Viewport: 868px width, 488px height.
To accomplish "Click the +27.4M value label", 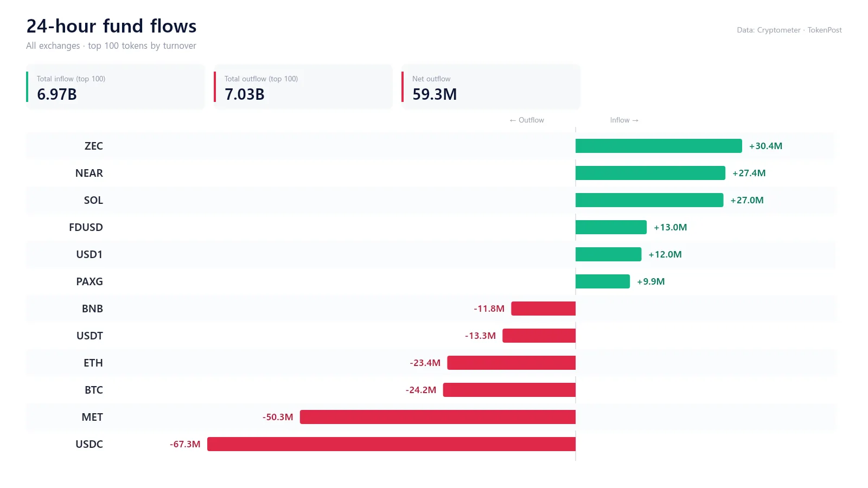I will coord(749,173).
